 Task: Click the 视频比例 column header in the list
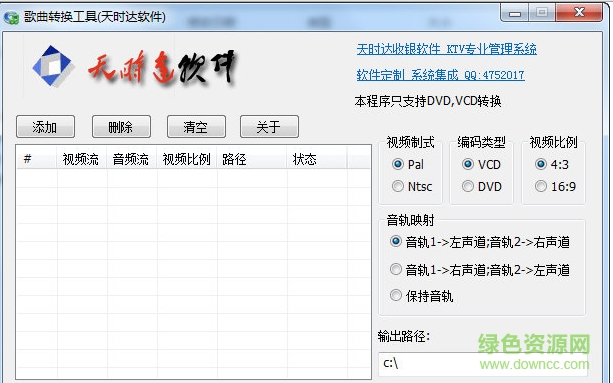pyautogui.click(x=186, y=159)
